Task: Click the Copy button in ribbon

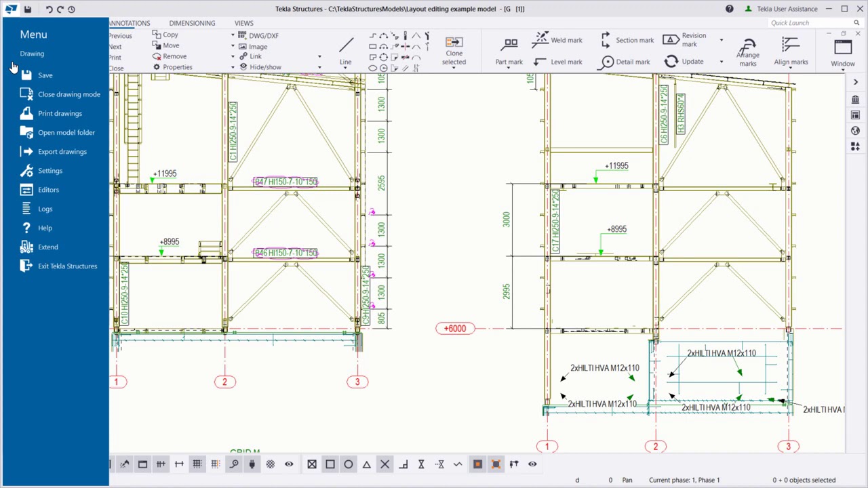Action: pyautogui.click(x=165, y=35)
